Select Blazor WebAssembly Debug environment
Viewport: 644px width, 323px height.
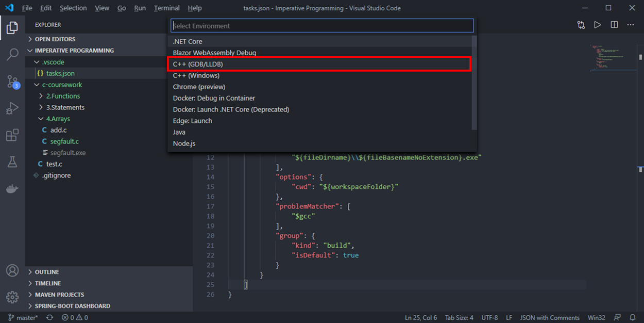click(x=320, y=53)
